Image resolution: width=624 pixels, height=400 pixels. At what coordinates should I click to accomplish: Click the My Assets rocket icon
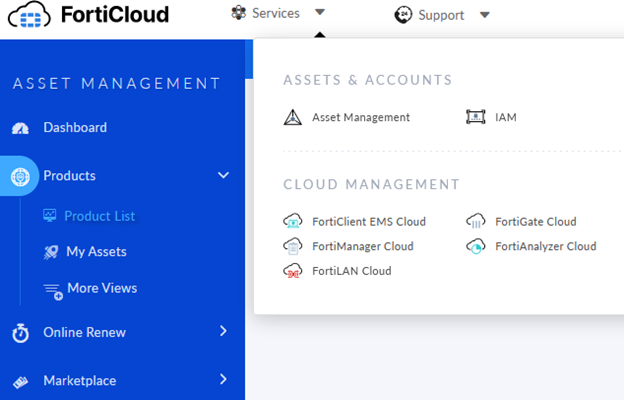[x=51, y=252]
